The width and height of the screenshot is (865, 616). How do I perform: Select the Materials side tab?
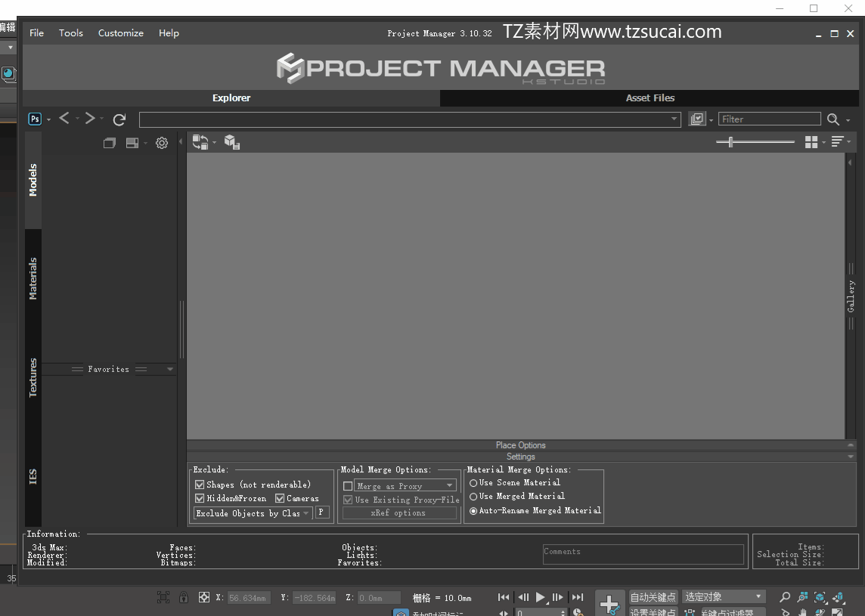[x=33, y=278]
